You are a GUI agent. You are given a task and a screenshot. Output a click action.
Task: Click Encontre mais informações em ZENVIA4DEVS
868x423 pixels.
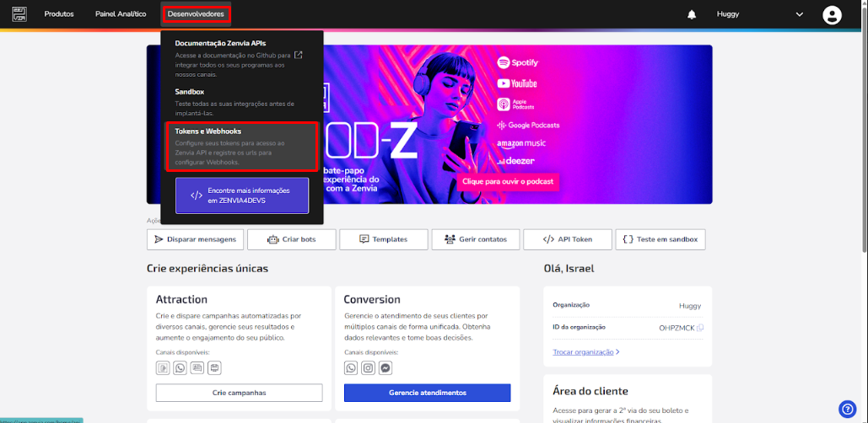click(x=242, y=195)
